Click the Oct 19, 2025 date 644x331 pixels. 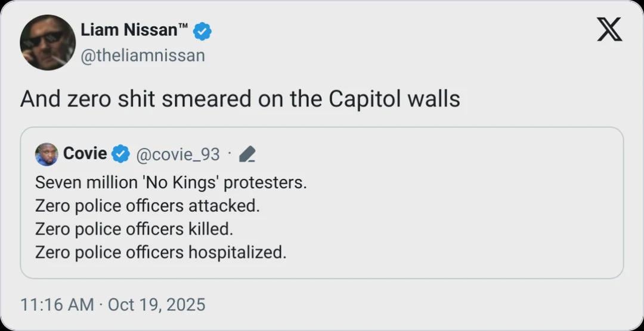[156, 305]
